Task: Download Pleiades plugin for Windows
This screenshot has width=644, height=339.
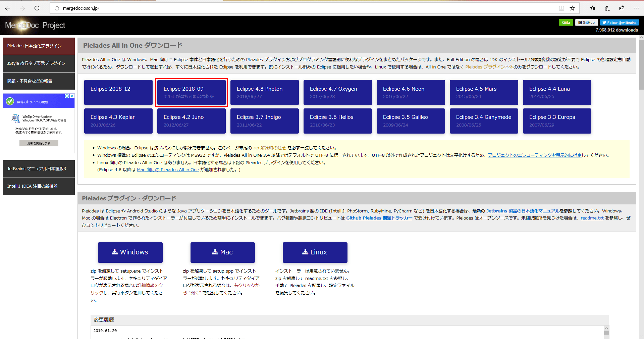Action: (x=130, y=252)
